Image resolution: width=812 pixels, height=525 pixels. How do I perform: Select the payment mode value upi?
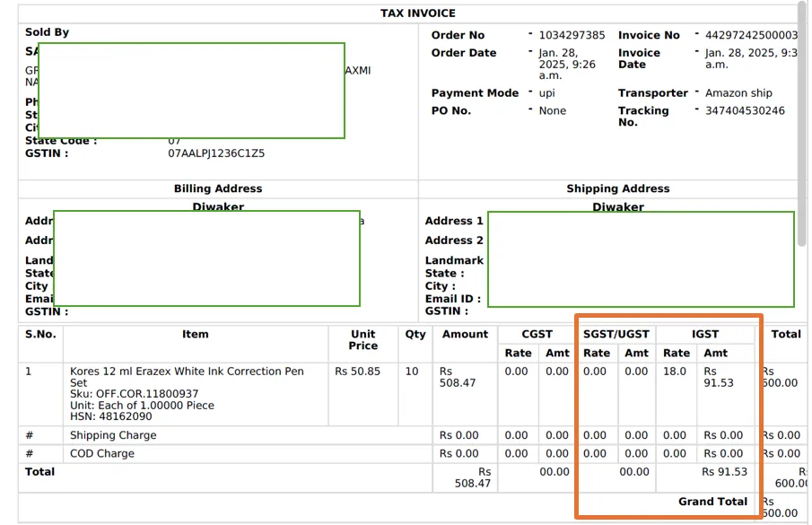pyautogui.click(x=547, y=93)
